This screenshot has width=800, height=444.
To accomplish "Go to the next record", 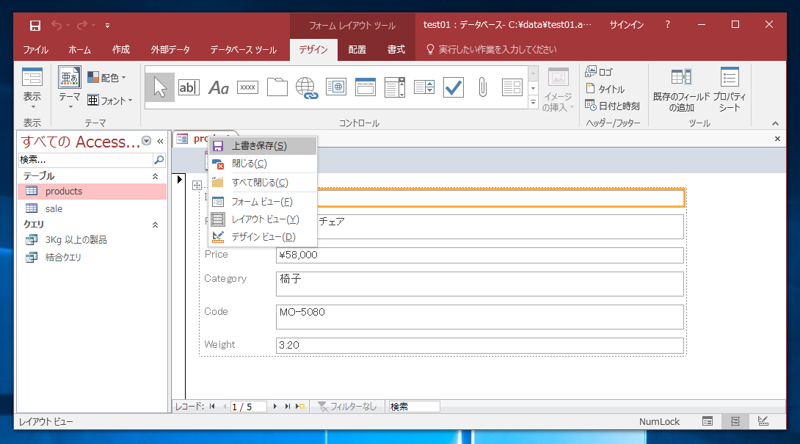I will [x=275, y=406].
